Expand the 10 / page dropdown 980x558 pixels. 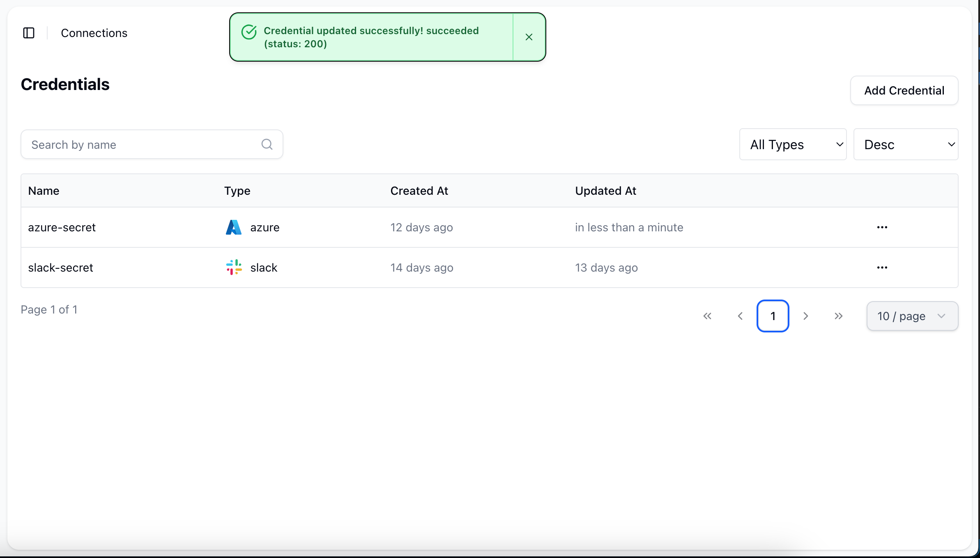coord(912,316)
